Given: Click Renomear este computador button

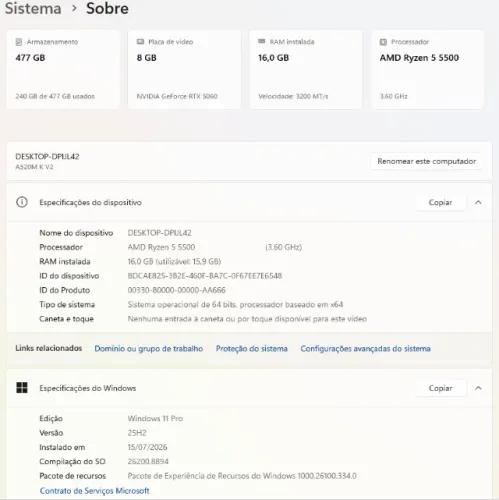Looking at the screenshot, I should pos(426,161).
